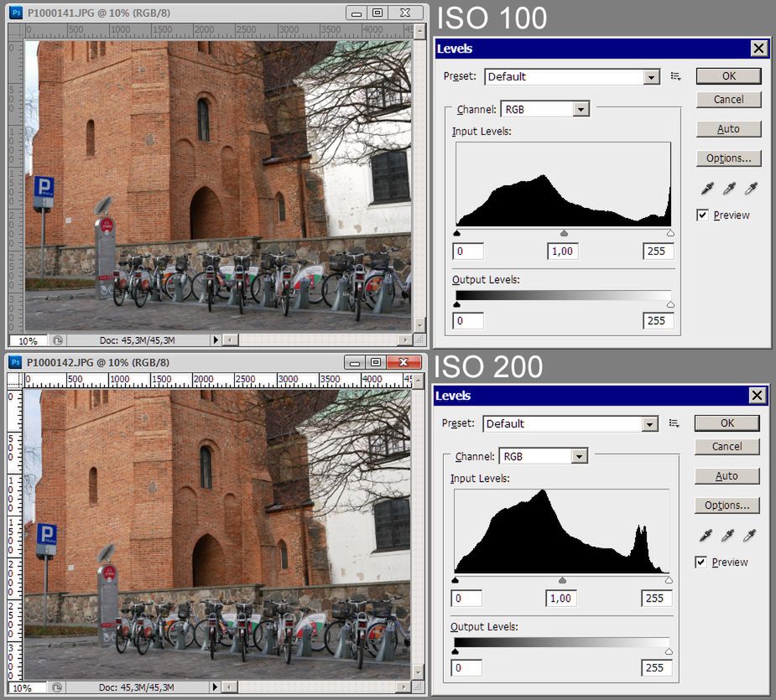
Task: Select output white slider in ISO 100 Levels
Action: 670,305
